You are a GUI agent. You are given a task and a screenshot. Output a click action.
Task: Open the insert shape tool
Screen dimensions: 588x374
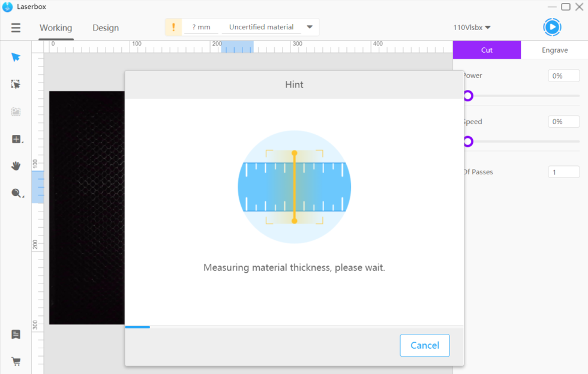click(17, 139)
